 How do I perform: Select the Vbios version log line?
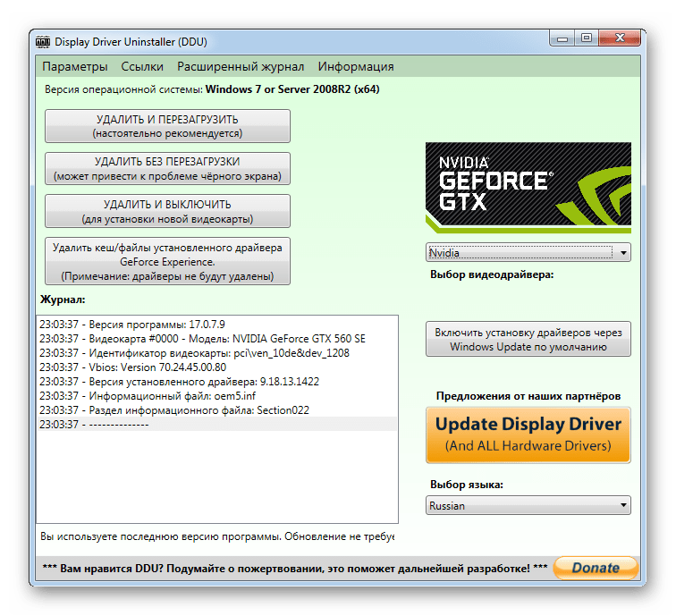click(133, 367)
